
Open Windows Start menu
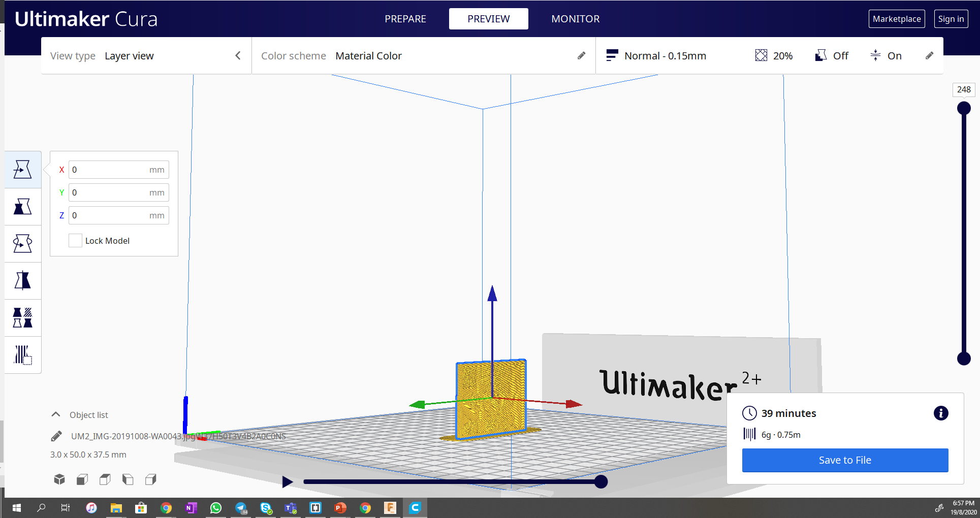coord(16,508)
